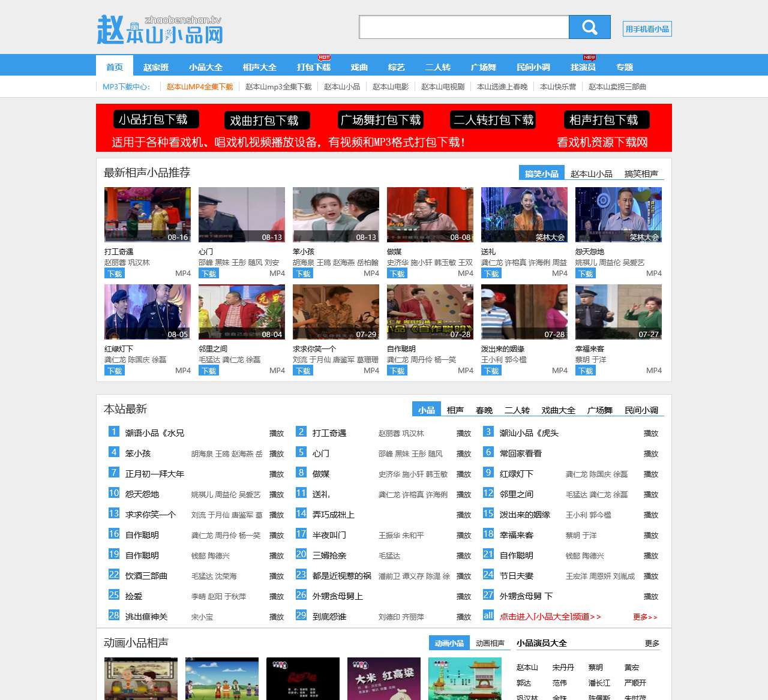Open the 心门 video thumbnail
The width and height of the screenshot is (768, 700).
point(242,215)
